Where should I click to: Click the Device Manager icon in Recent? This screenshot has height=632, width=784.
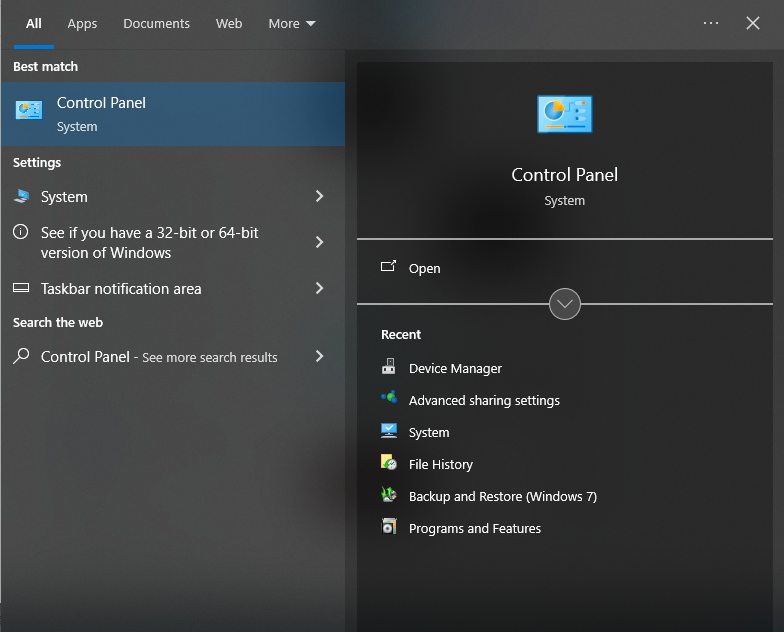388,366
